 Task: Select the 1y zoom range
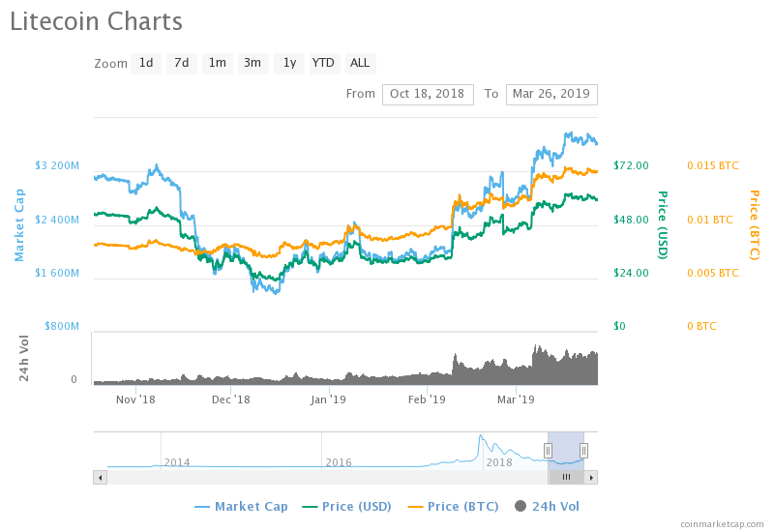(288, 63)
